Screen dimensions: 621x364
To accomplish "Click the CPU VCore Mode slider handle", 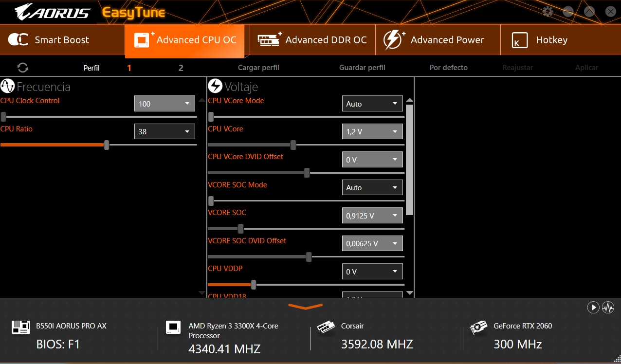I will click(x=211, y=117).
